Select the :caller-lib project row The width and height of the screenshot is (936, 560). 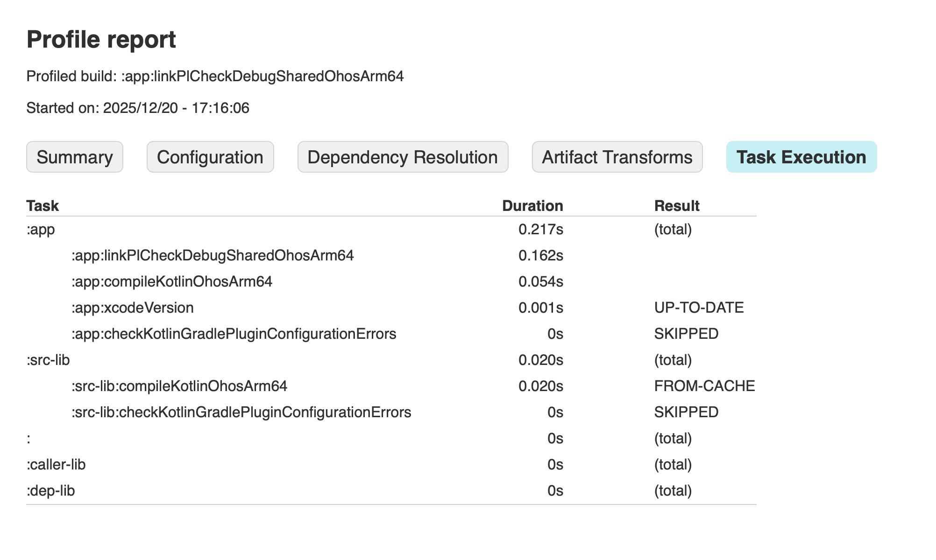coord(57,465)
